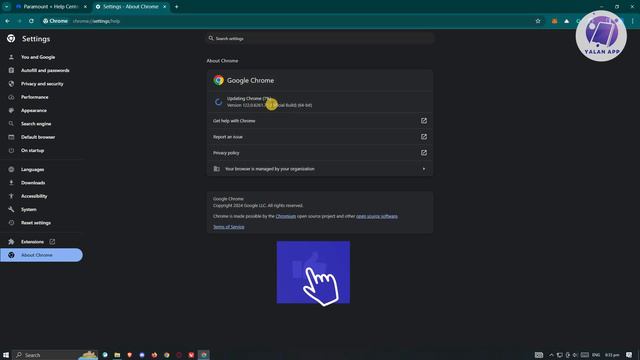Click the Chrome logo beside Settings title
Screen dimensions: 640x360
[x=11, y=38]
